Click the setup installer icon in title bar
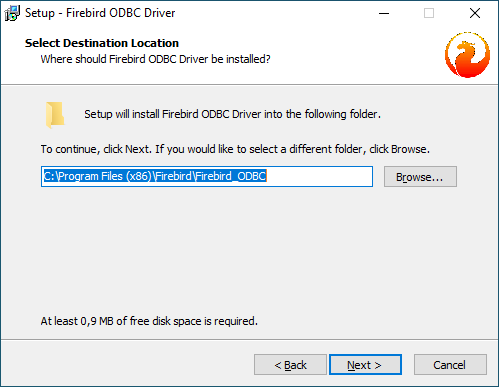499x387 pixels. pos(12,13)
